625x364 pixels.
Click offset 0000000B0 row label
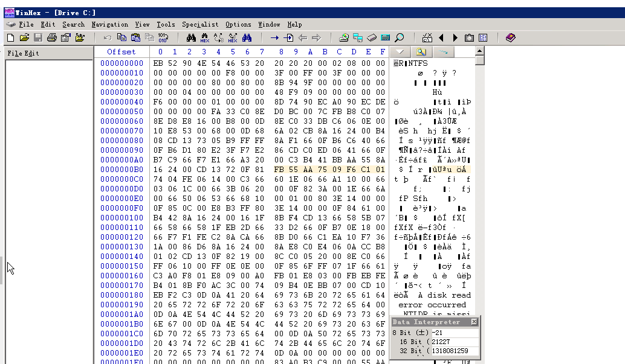(x=121, y=170)
